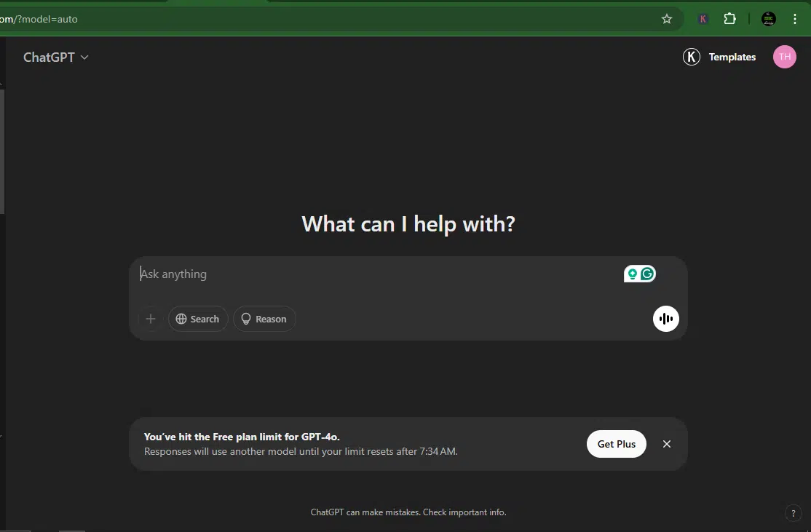Image resolution: width=811 pixels, height=532 pixels.
Task: Click the left sidebar scrollbar
Action: [x=2, y=151]
